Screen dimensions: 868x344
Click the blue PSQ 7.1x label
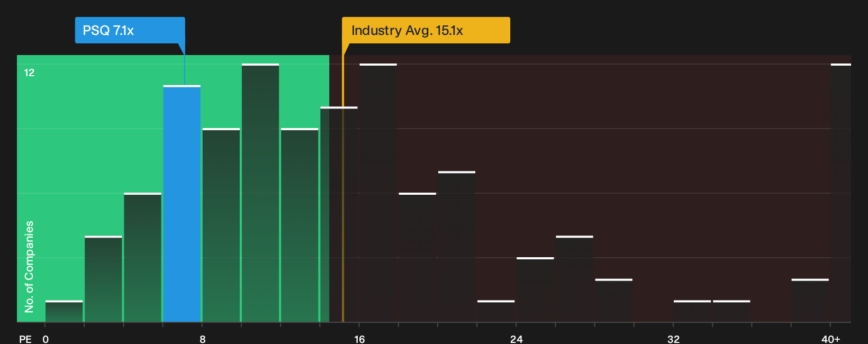[x=130, y=30]
